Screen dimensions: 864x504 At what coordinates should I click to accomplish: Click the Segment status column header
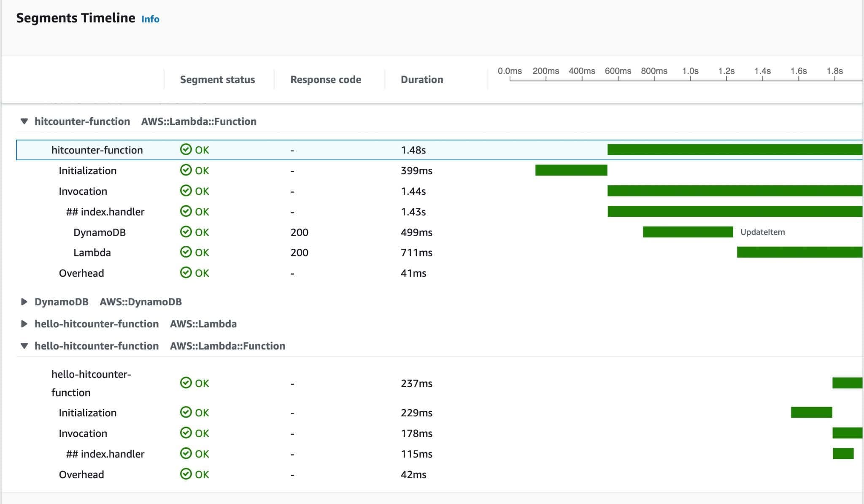point(217,80)
